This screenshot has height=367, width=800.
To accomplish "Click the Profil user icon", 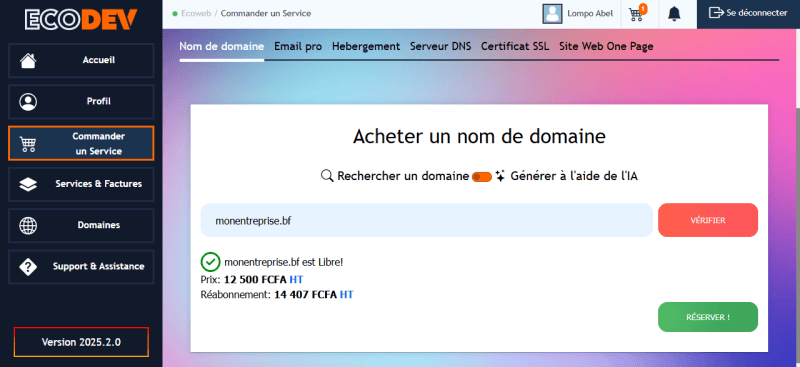I will point(28,102).
